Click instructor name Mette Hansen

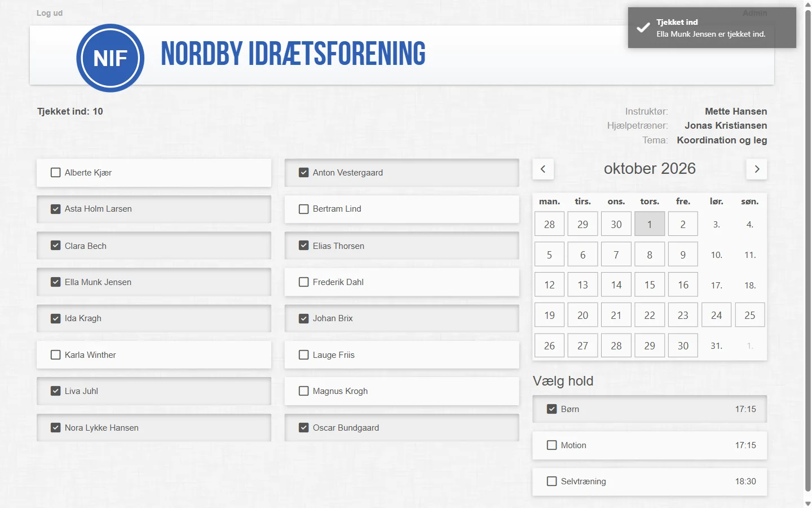coord(736,111)
